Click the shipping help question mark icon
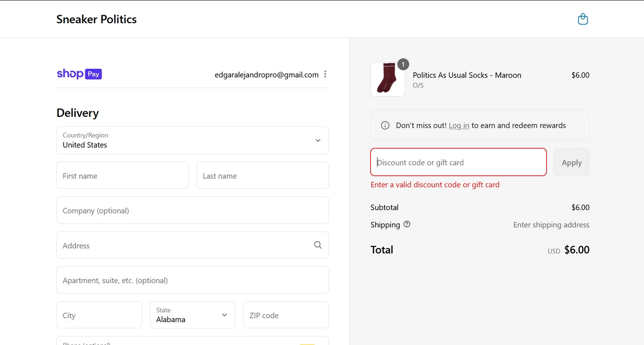The width and height of the screenshot is (644, 345). pyautogui.click(x=407, y=224)
